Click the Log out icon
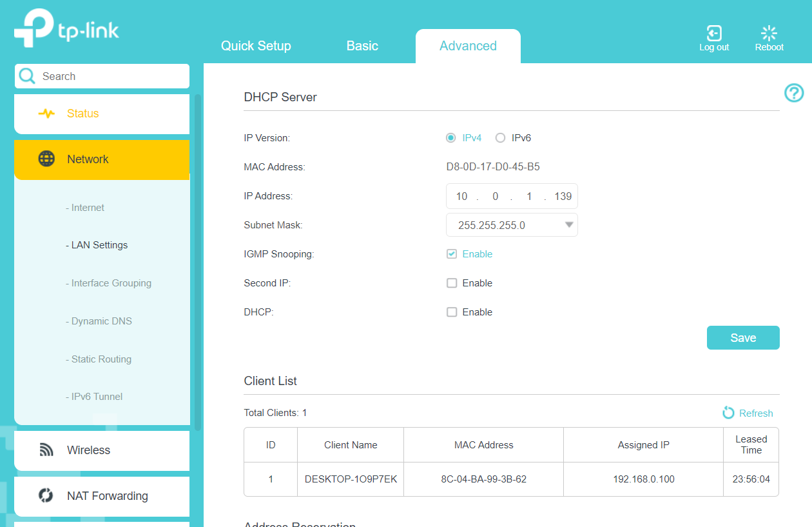The width and height of the screenshot is (812, 527). (714, 34)
